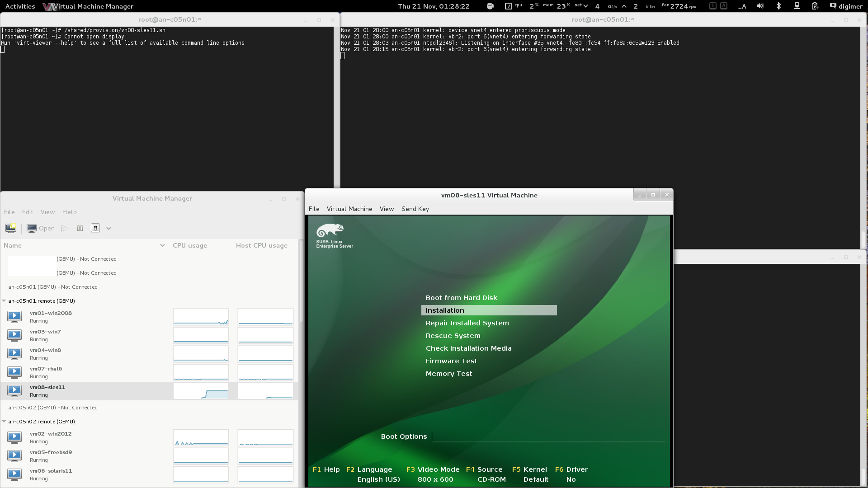The height and width of the screenshot is (488, 868).
Task: Click the volume speaker icon in top bar
Action: (760, 6)
